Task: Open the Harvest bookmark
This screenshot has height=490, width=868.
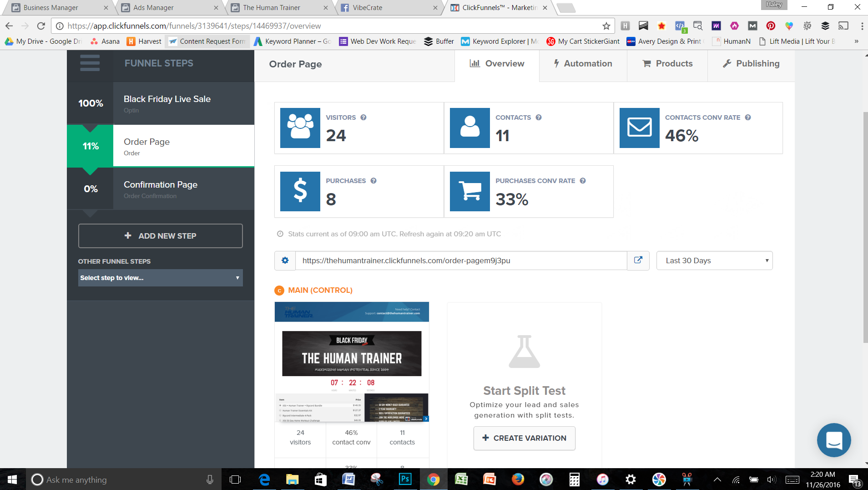Action: (144, 41)
